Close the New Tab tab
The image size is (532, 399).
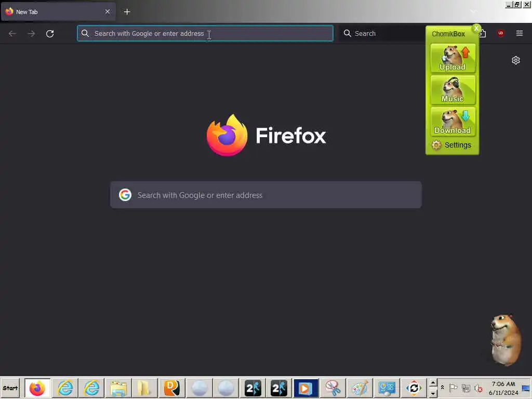[x=108, y=11]
